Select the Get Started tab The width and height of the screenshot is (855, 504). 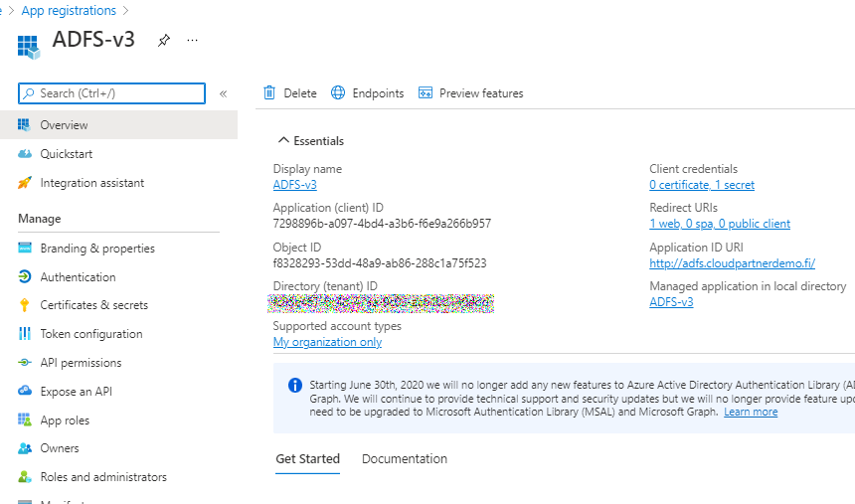pos(307,459)
